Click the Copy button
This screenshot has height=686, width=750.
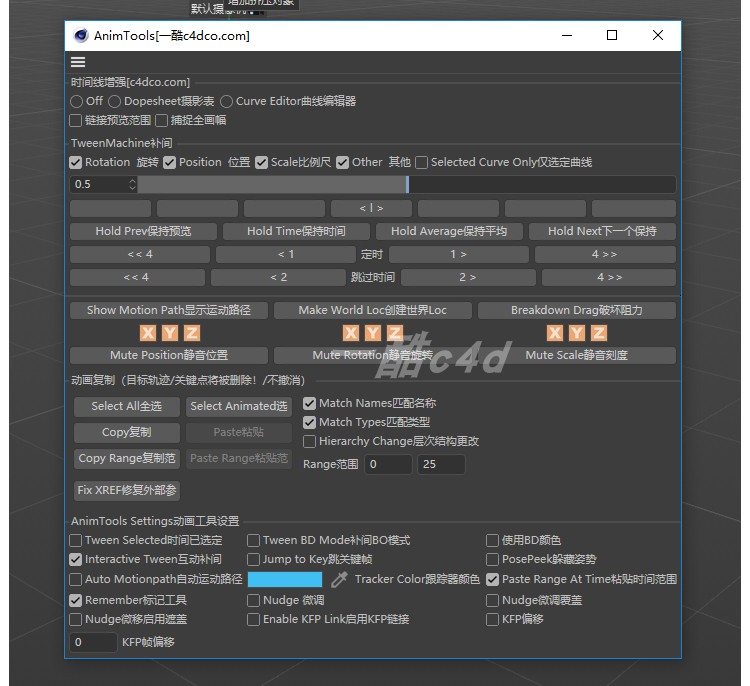(x=127, y=432)
